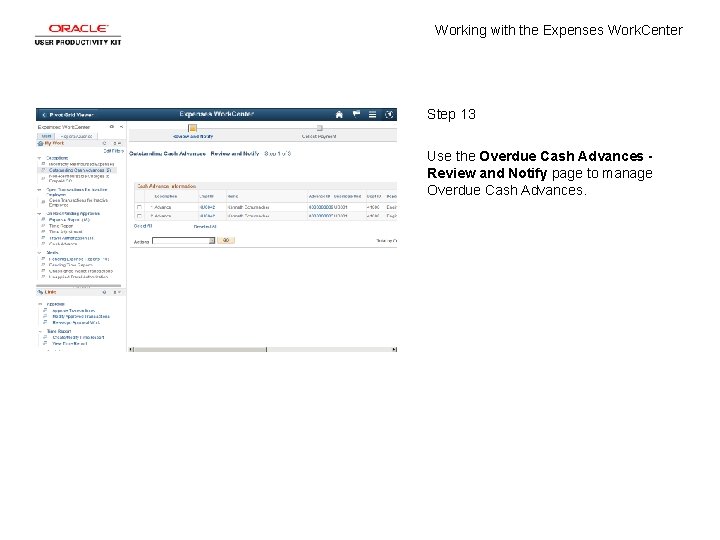Viewport: 720px width, 540px height.
Task: Collapse the Approvals group in Links
Action: (39, 304)
